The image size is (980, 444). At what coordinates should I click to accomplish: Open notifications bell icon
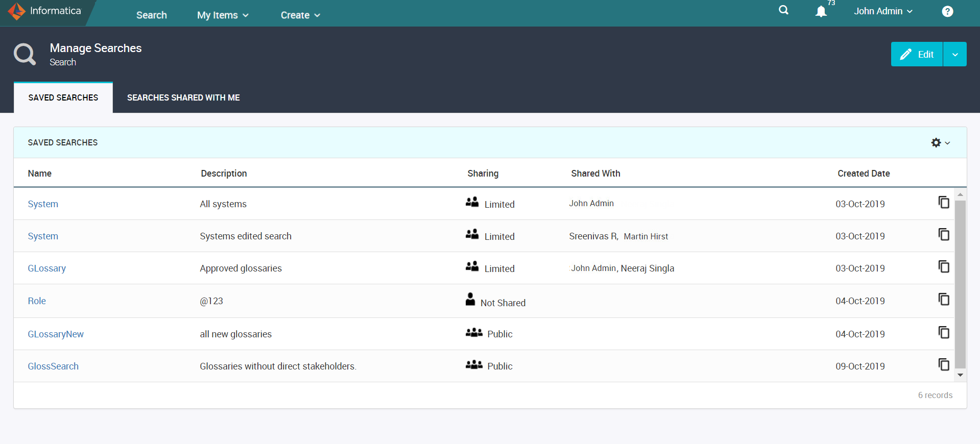(x=821, y=11)
